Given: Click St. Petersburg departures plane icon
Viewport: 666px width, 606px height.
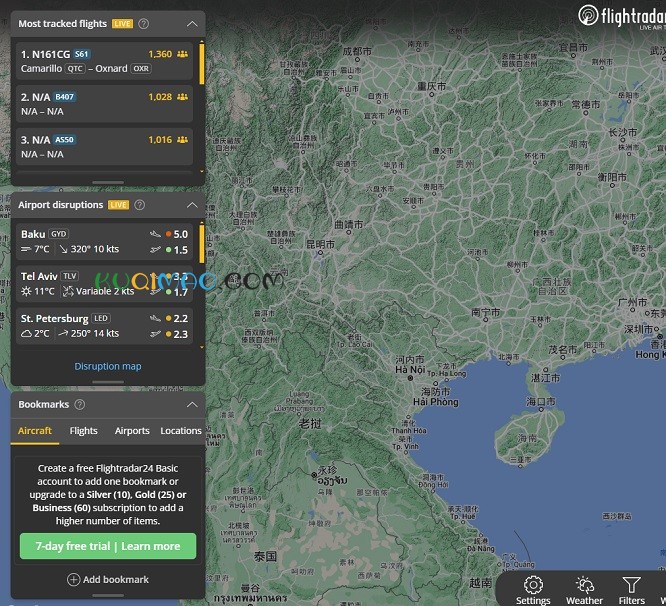Looking at the screenshot, I should point(155,334).
